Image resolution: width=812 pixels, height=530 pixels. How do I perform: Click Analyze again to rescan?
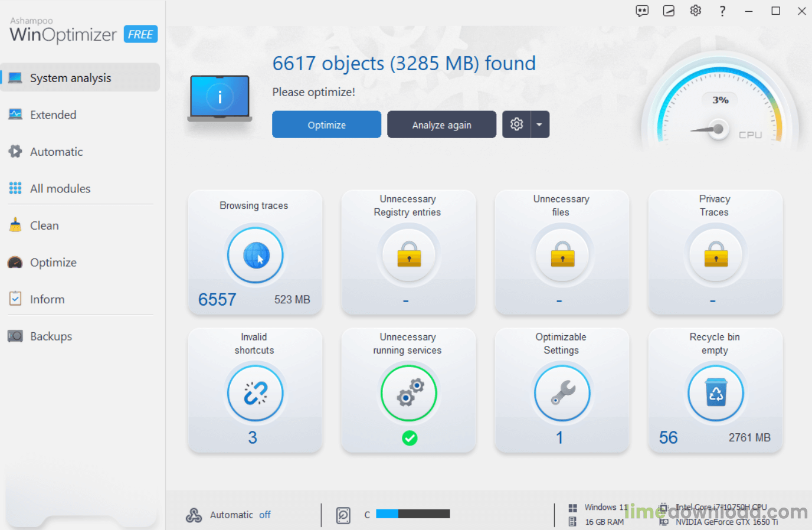tap(441, 125)
